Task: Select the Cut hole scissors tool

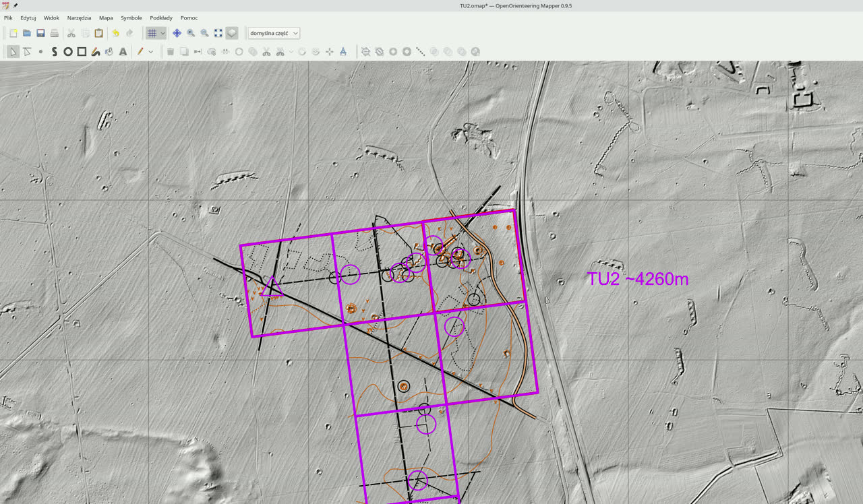Action: (280, 51)
